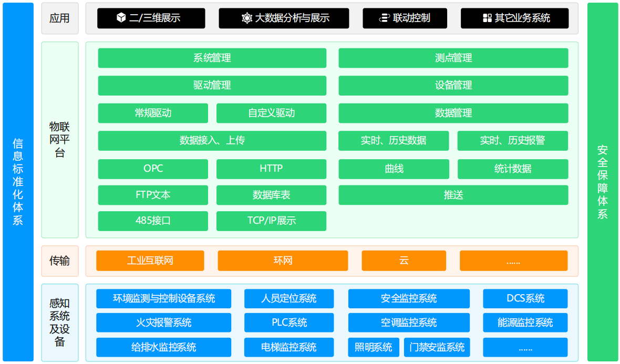Open 设备管理 module
620x364 pixels.
coord(453,85)
